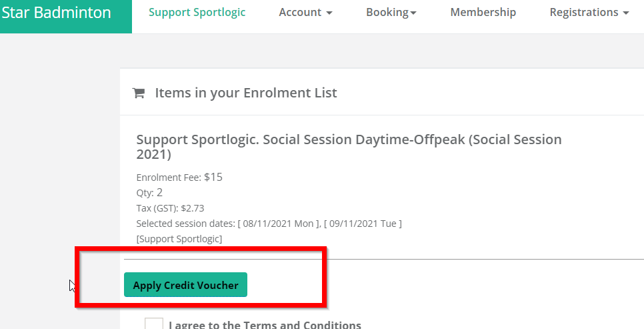Viewport: 644px width, 329px height.
Task: Select Support Sportlogic in the navigation bar
Action: (x=197, y=12)
